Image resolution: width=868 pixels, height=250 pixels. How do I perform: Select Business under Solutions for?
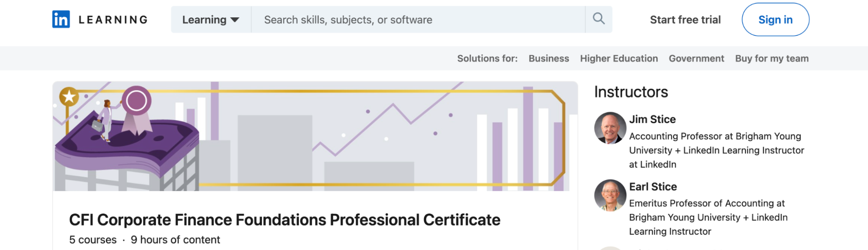pyautogui.click(x=548, y=58)
